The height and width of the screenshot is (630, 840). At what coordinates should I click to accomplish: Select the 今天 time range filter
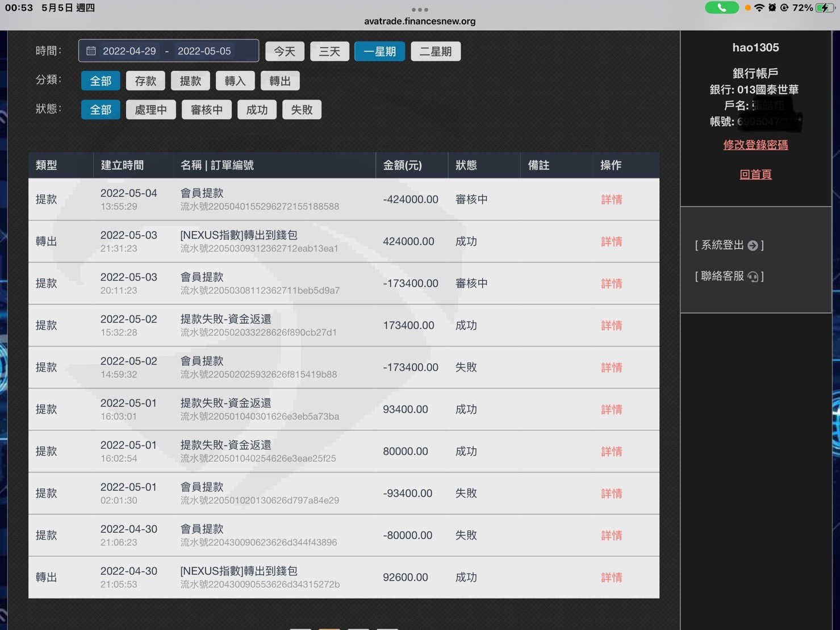click(x=285, y=52)
